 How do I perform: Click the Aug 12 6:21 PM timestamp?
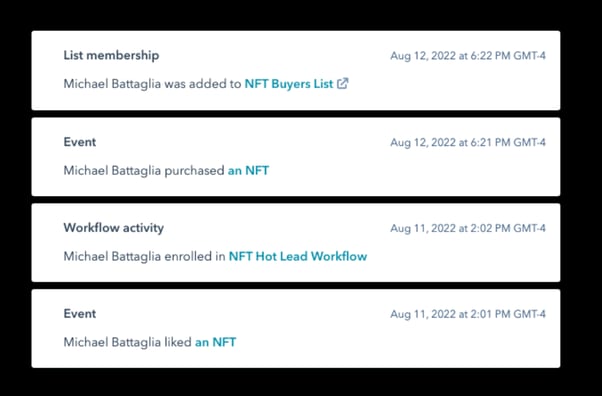(x=468, y=142)
